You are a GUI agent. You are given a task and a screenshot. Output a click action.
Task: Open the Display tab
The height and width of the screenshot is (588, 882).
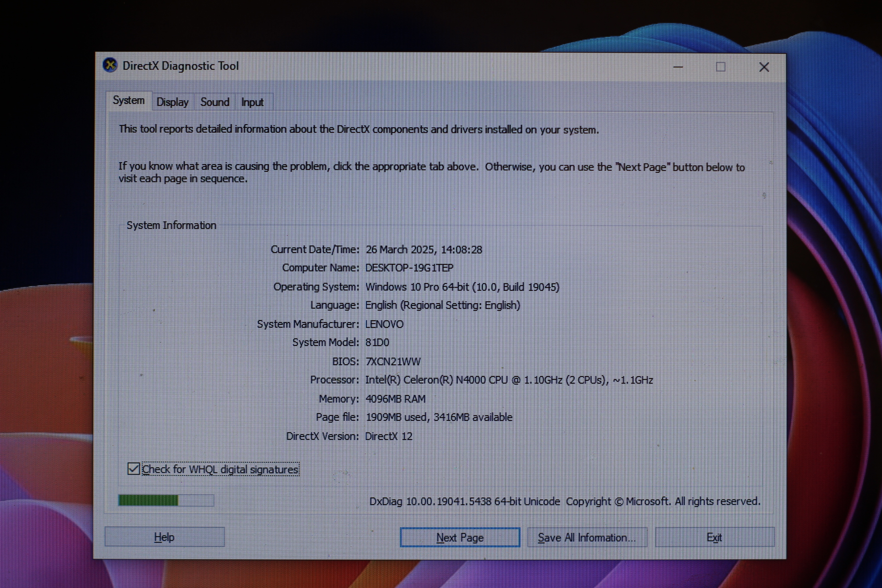click(172, 102)
